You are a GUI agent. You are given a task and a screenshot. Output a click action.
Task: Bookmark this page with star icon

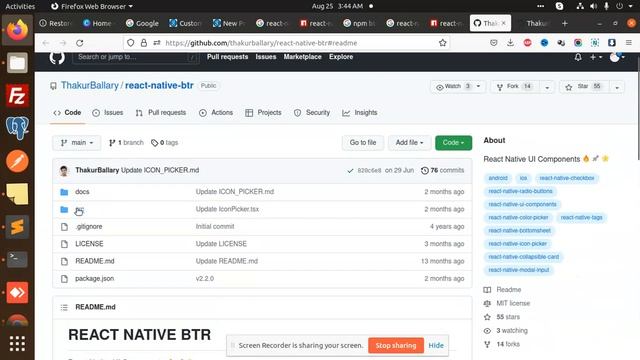442,43
